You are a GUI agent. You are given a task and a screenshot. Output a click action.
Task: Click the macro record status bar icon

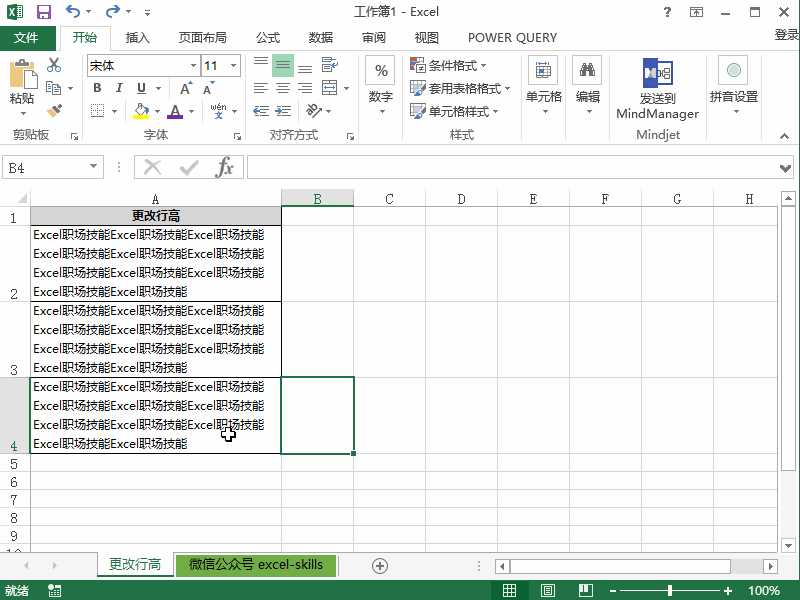pyautogui.click(x=55, y=590)
